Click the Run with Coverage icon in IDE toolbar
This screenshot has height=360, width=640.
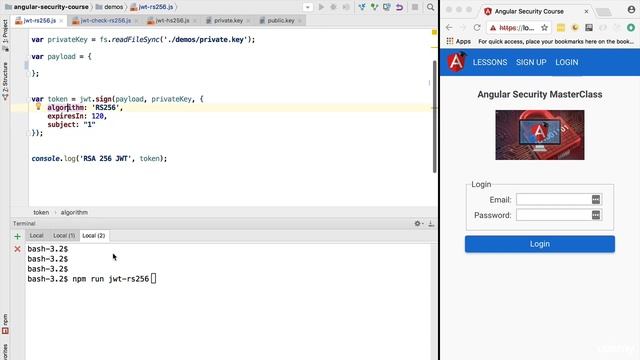346,7
